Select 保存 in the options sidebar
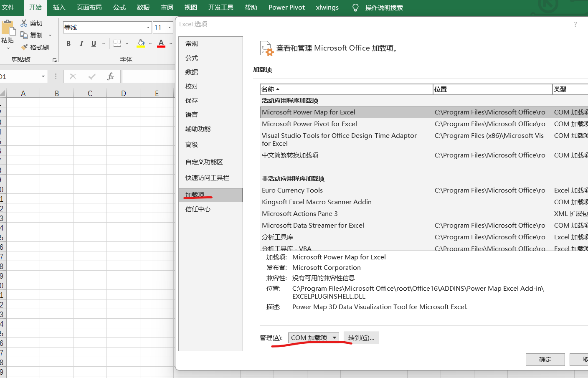Viewport: 588px width, 378px height. pos(210,101)
